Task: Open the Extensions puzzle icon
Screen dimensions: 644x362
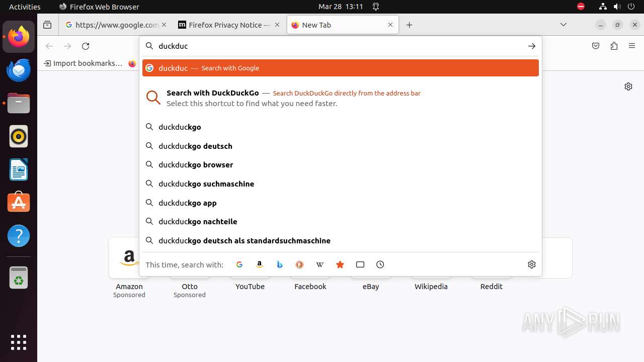Action: (614, 46)
